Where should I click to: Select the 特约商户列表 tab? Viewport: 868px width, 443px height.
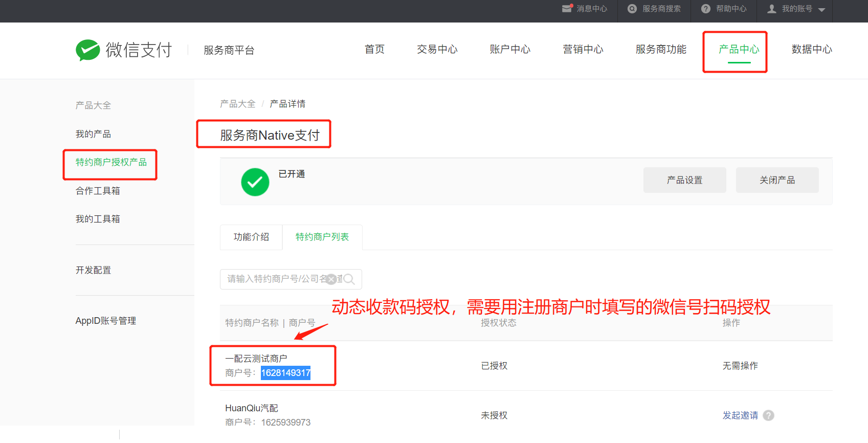click(x=322, y=237)
